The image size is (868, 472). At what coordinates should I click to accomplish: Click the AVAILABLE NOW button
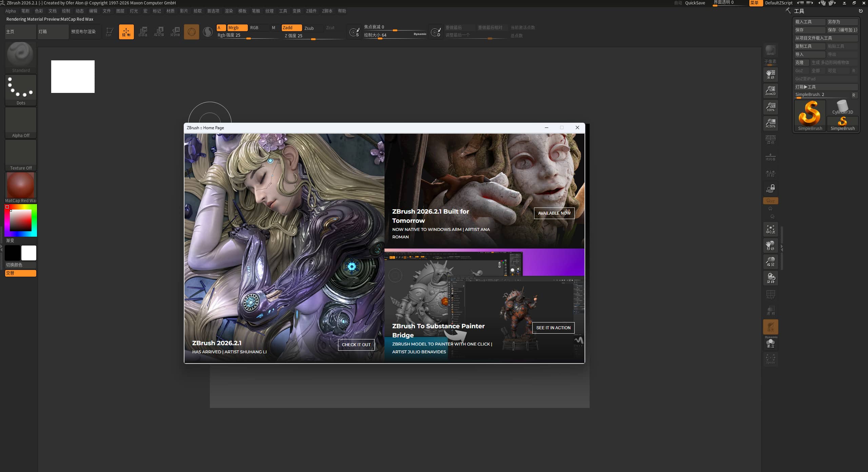(x=554, y=213)
